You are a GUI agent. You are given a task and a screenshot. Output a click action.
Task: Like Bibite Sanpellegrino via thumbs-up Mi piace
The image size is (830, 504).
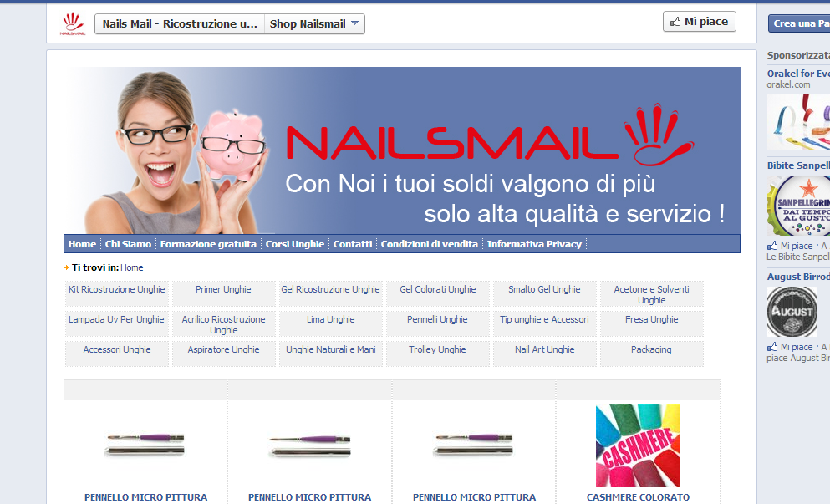[790, 247]
